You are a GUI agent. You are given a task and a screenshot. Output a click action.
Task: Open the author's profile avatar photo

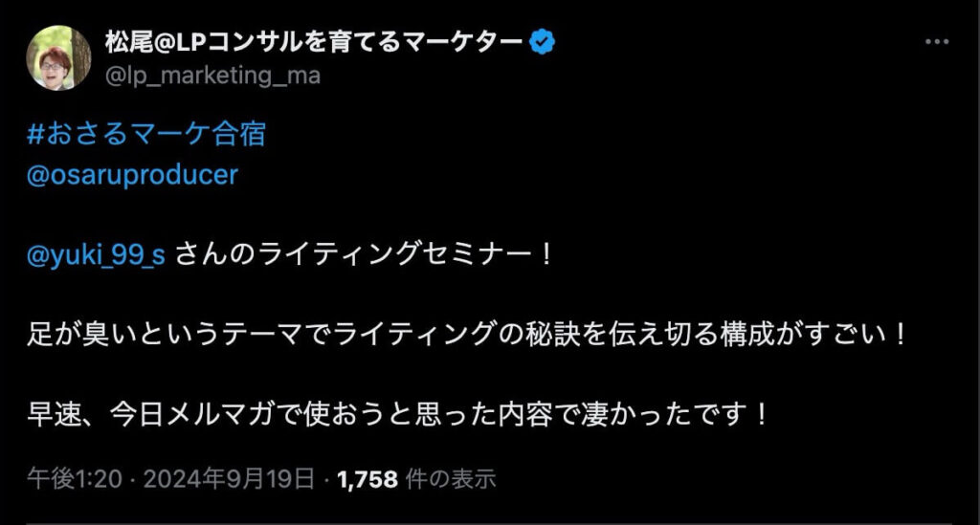click(58, 57)
